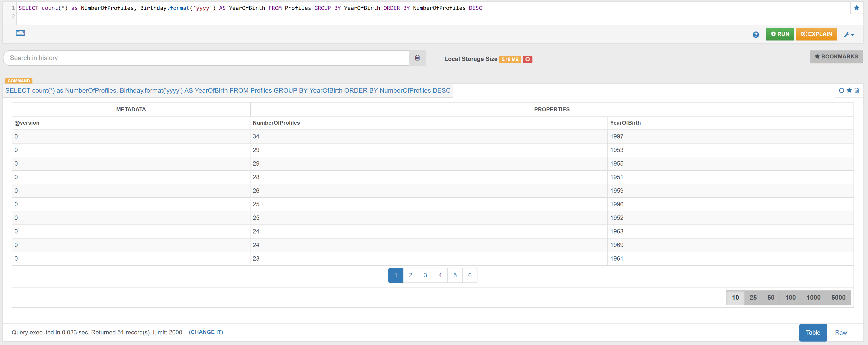
Task: Delete the executed command result
Action: click(857, 90)
